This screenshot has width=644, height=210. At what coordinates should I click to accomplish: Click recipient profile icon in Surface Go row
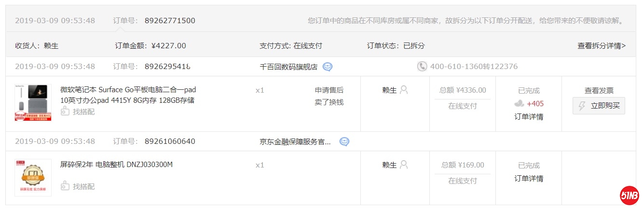(404, 90)
